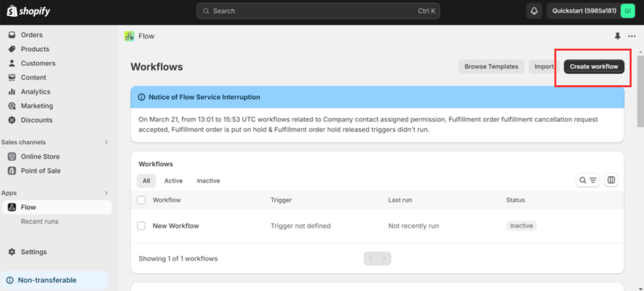The image size is (644, 291).
Task: Sort by the Workflow column header
Action: coord(167,200)
